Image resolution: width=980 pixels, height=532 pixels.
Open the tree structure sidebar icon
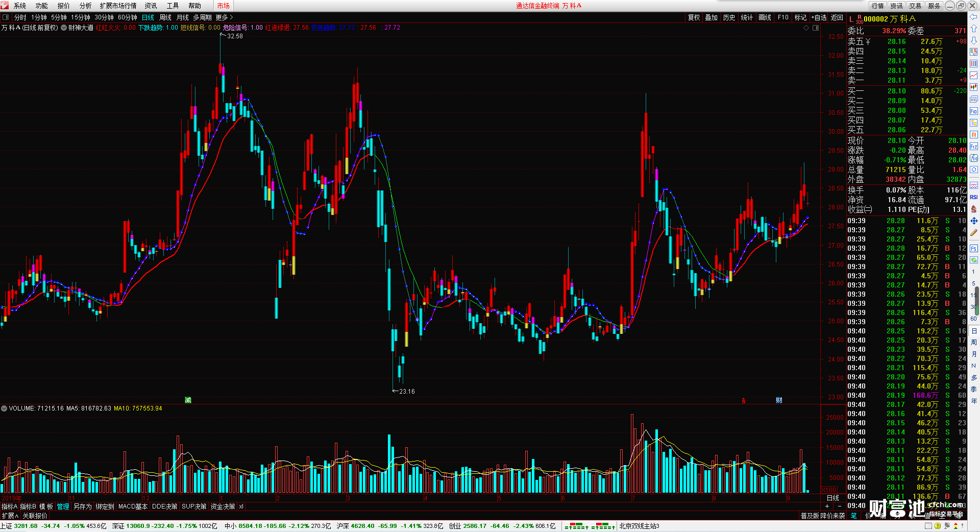[x=974, y=123]
